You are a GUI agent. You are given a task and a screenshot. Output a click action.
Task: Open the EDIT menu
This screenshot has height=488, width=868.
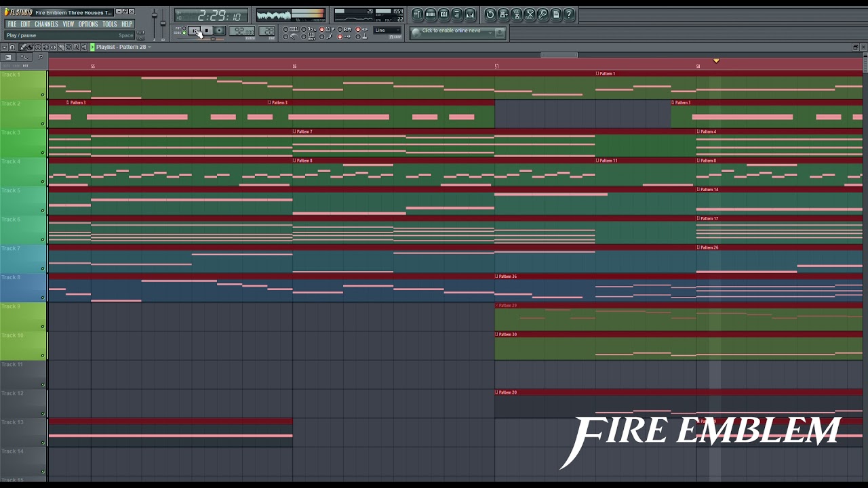[25, 24]
